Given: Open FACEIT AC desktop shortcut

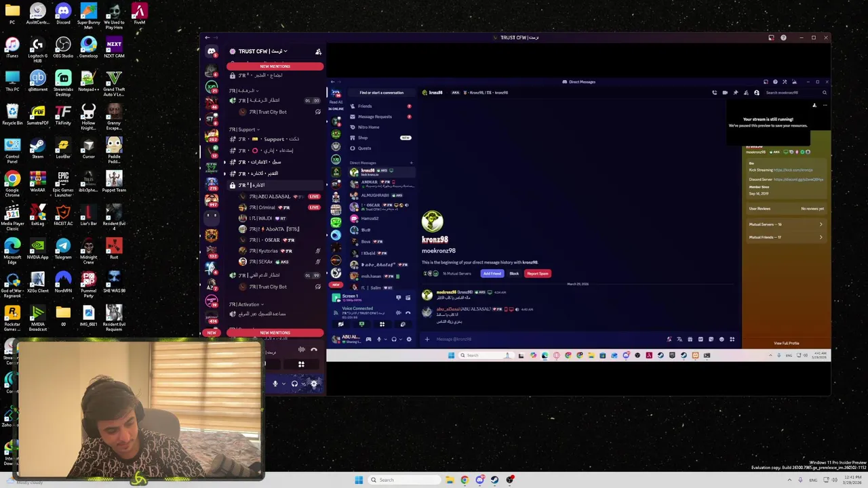Looking at the screenshot, I should (x=63, y=215).
